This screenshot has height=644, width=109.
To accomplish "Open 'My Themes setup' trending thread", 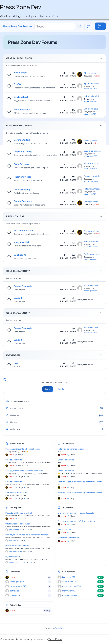I will [13, 556].
